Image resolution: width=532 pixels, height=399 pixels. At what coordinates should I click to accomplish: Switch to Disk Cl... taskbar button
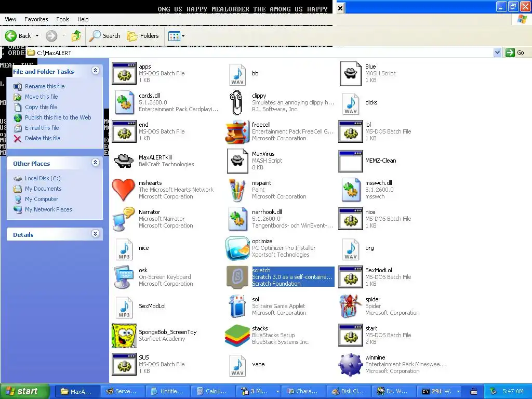point(349,392)
